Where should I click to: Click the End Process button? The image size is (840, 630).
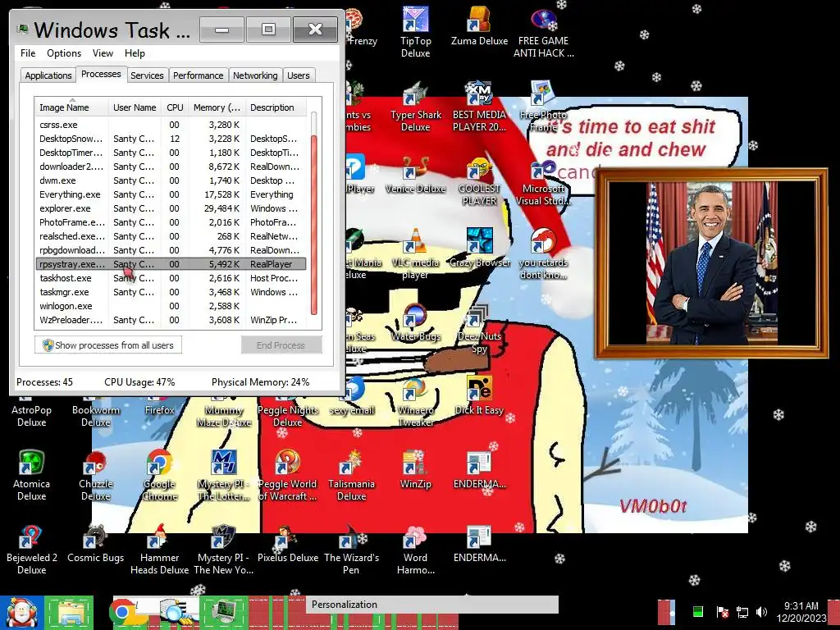click(281, 345)
